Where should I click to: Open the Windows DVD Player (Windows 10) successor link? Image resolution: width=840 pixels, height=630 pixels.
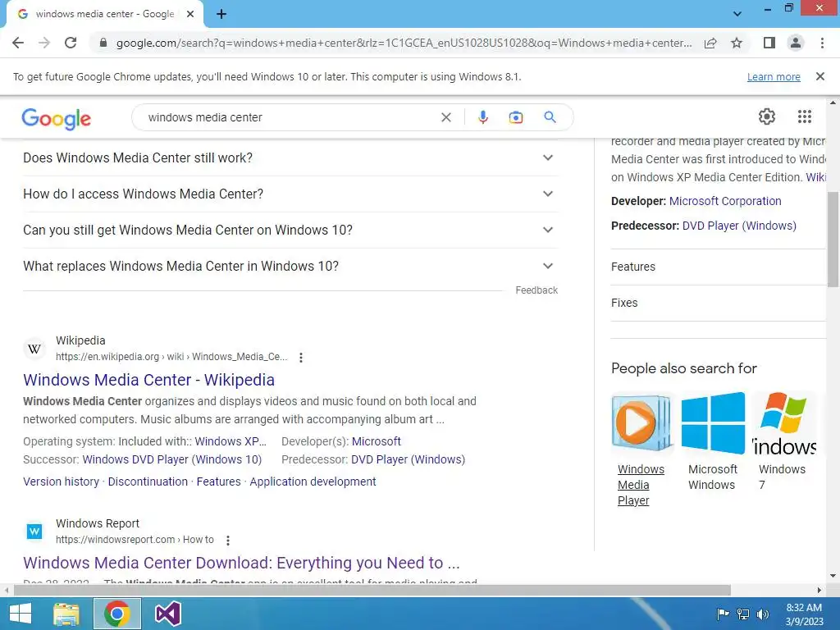[x=172, y=459]
